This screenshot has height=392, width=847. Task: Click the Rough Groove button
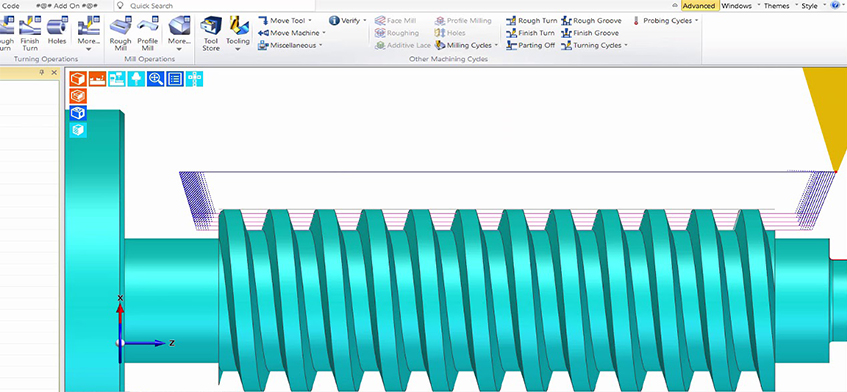click(x=591, y=21)
